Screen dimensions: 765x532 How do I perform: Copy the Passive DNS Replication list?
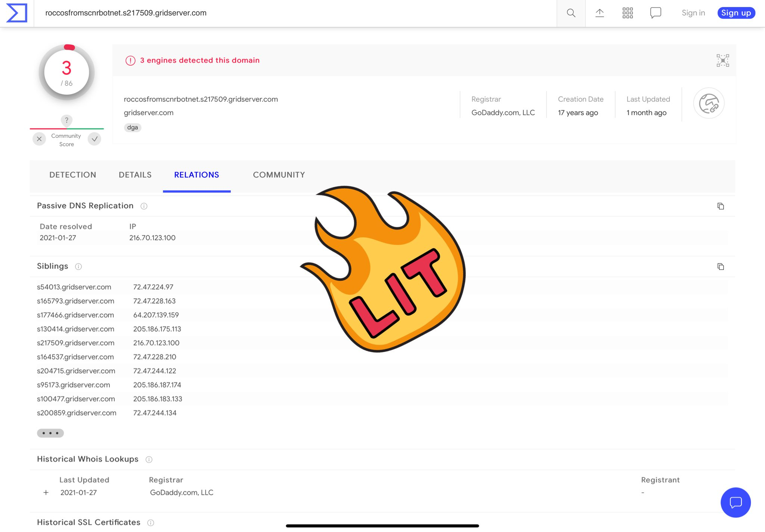[x=721, y=206]
